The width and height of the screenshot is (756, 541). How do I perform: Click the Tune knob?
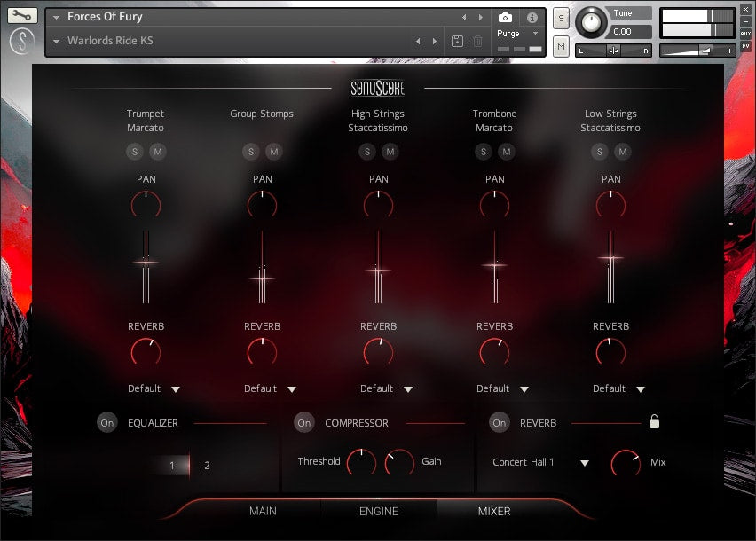(591, 23)
